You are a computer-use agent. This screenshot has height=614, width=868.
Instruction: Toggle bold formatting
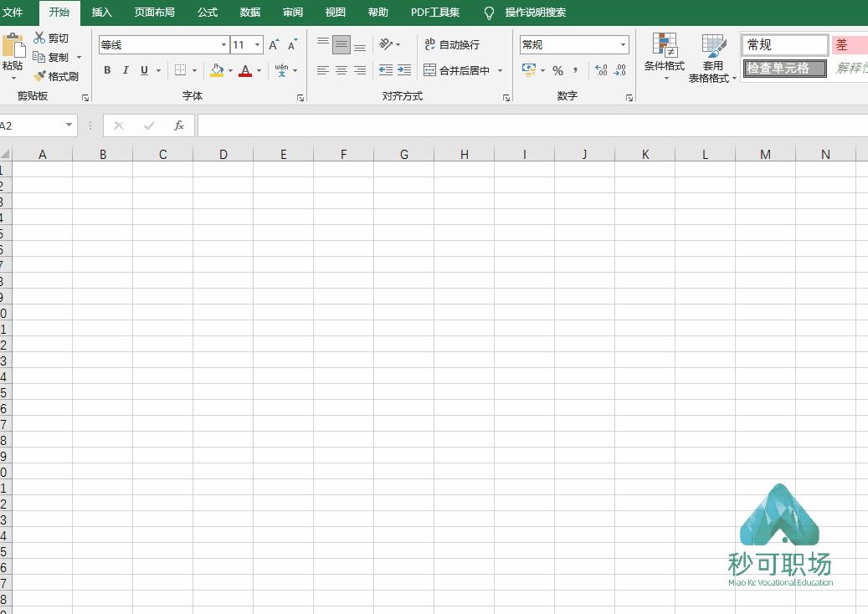point(107,70)
